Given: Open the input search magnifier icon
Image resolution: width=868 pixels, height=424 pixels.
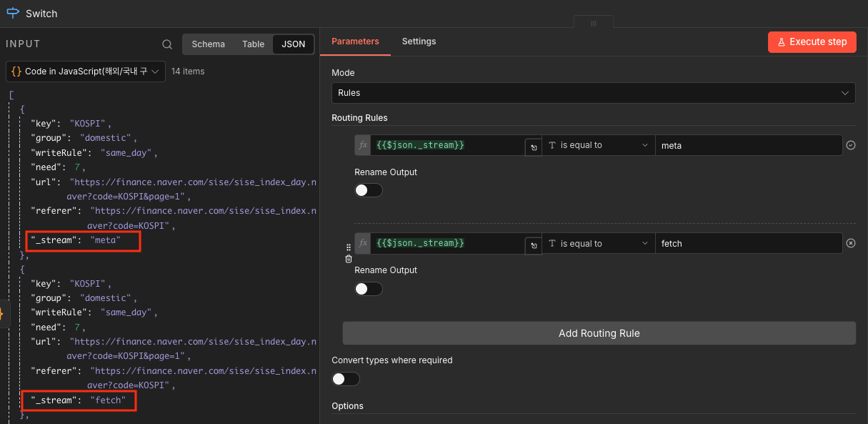Looking at the screenshot, I should [x=167, y=44].
